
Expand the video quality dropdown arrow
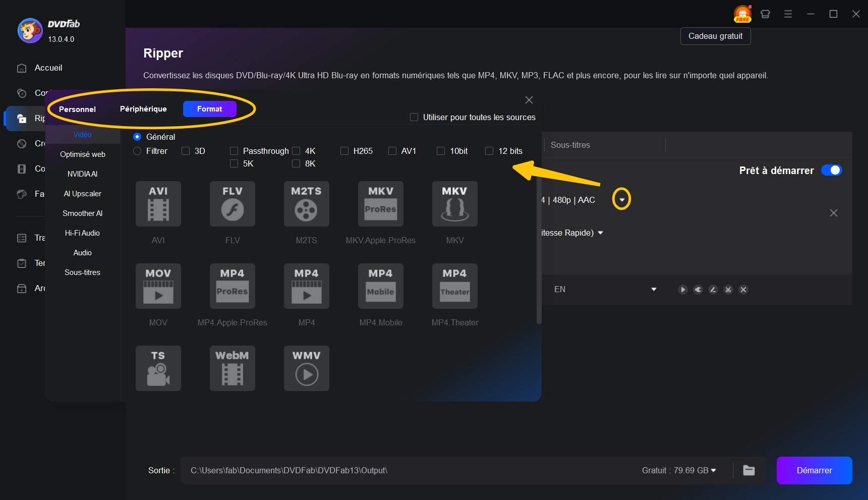pos(621,199)
